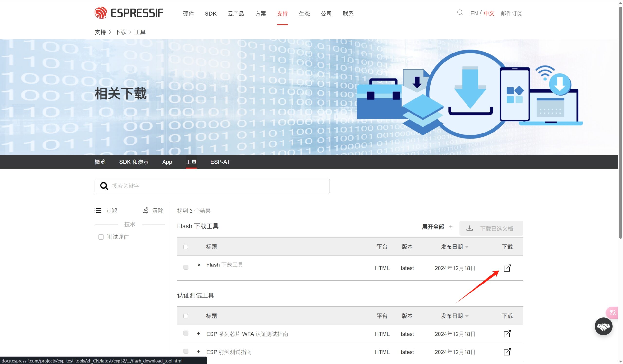Switch to the SDK 和演示 tab

click(134, 162)
